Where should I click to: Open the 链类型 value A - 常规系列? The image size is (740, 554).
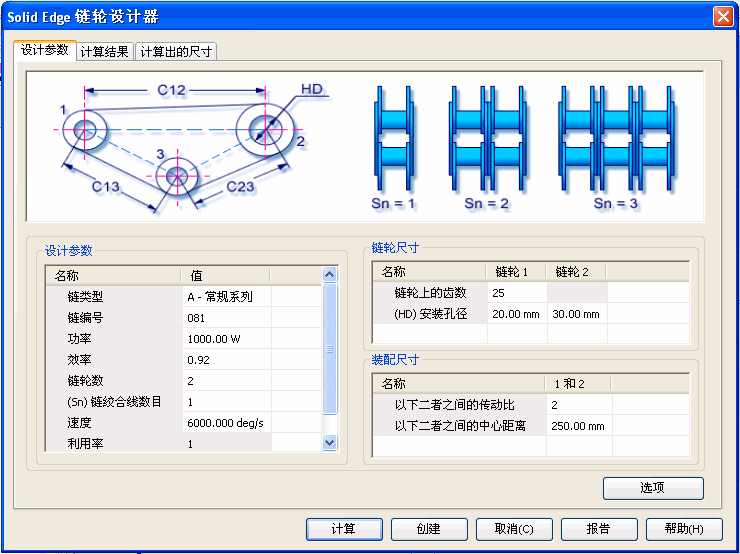(x=227, y=297)
